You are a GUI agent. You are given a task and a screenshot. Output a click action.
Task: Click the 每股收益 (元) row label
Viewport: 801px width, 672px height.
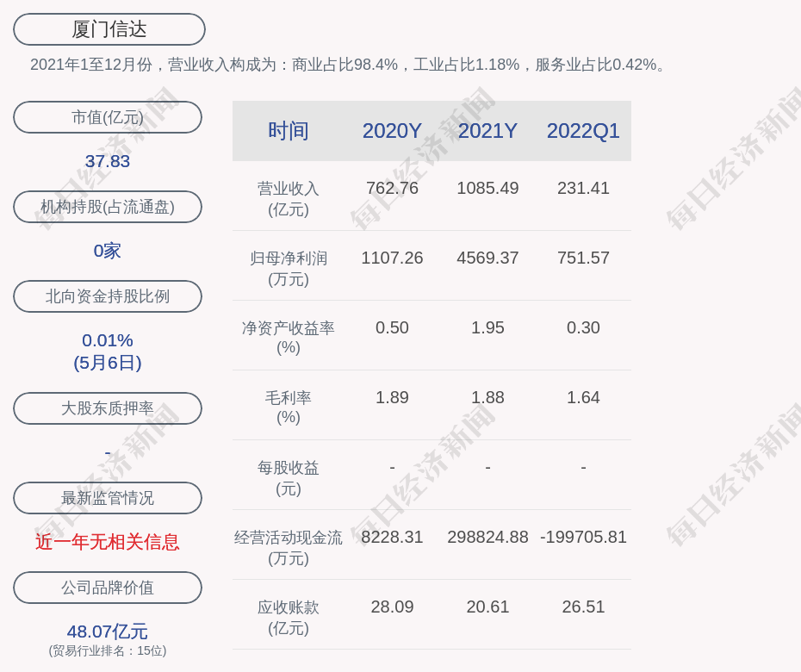click(289, 478)
